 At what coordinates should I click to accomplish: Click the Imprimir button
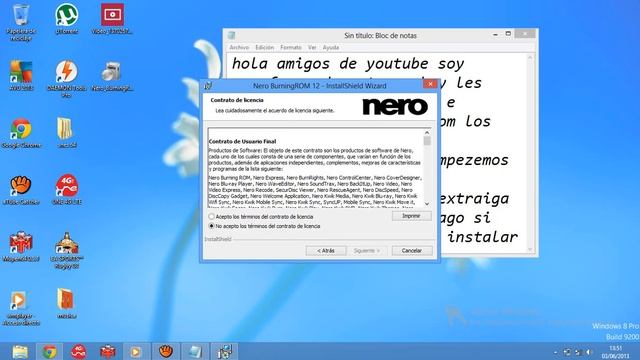pos(411,216)
